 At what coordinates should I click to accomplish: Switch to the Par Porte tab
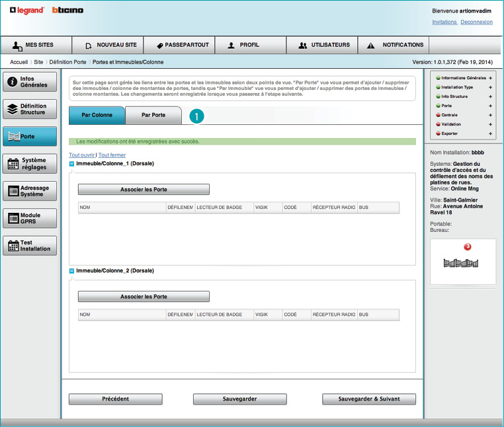[153, 115]
